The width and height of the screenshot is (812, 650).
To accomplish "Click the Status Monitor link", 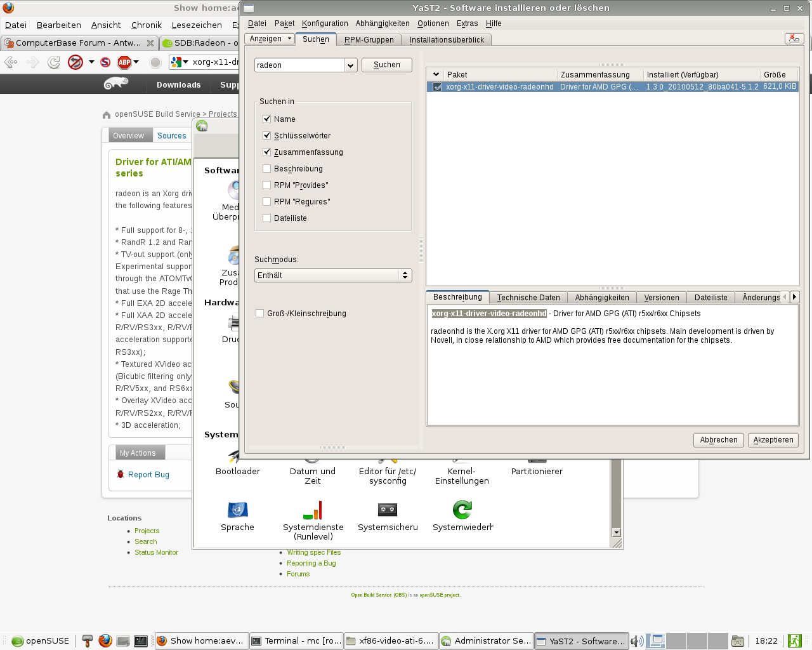I will (156, 552).
